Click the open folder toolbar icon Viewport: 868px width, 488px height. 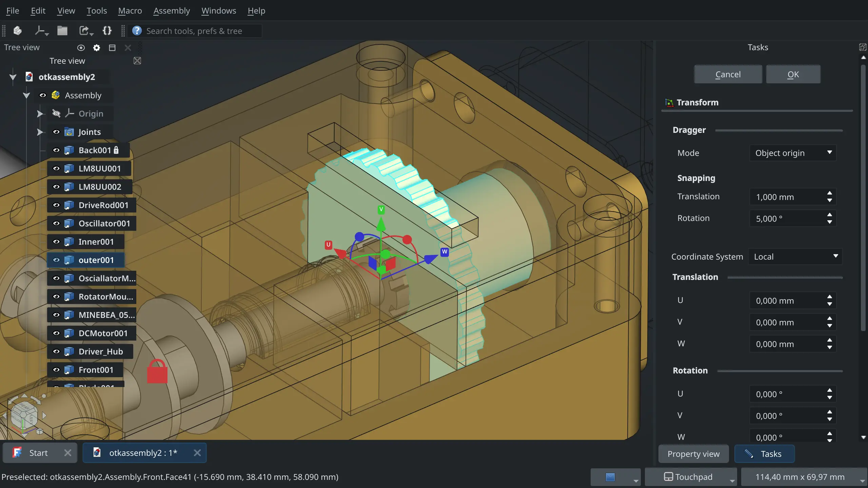pyautogui.click(x=62, y=31)
